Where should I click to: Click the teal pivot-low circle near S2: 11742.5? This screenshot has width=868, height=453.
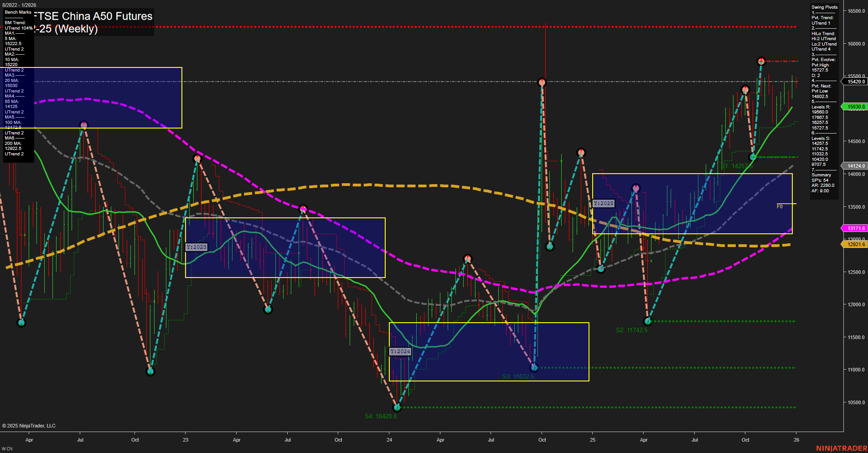pos(648,321)
